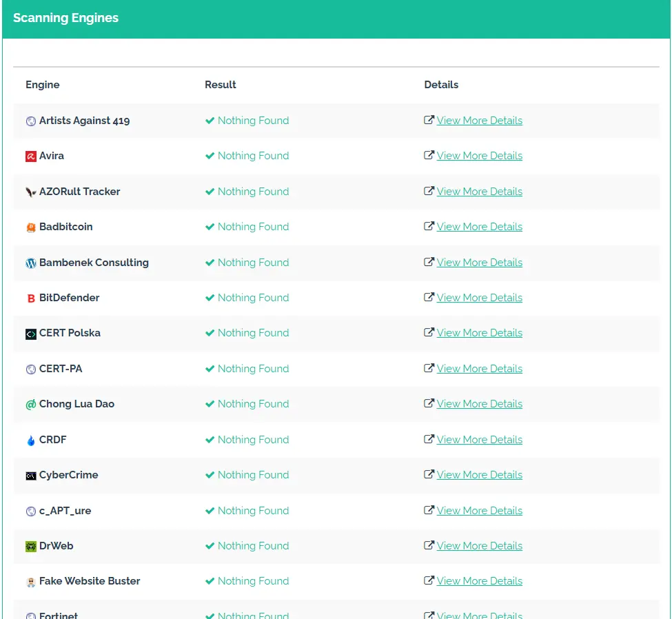Screen dimensions: 672x619
Task: Click the checkmark icon in CERT Polska row
Action: point(210,333)
